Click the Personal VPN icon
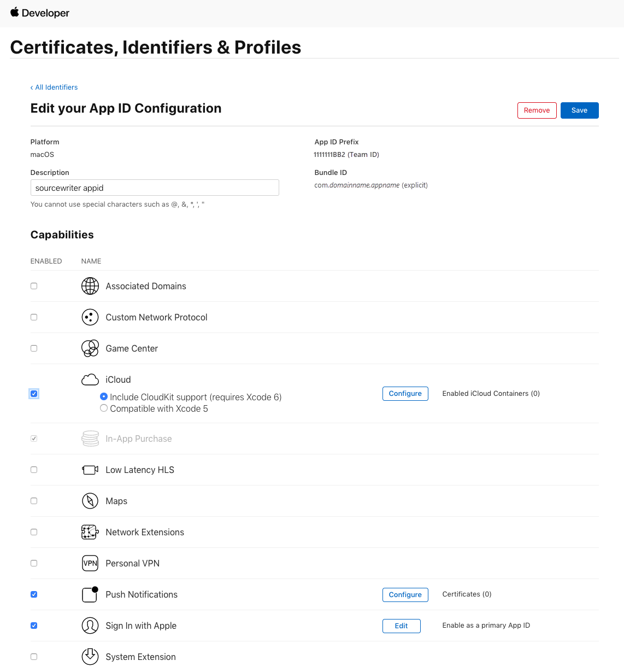The image size is (624, 672). [90, 563]
